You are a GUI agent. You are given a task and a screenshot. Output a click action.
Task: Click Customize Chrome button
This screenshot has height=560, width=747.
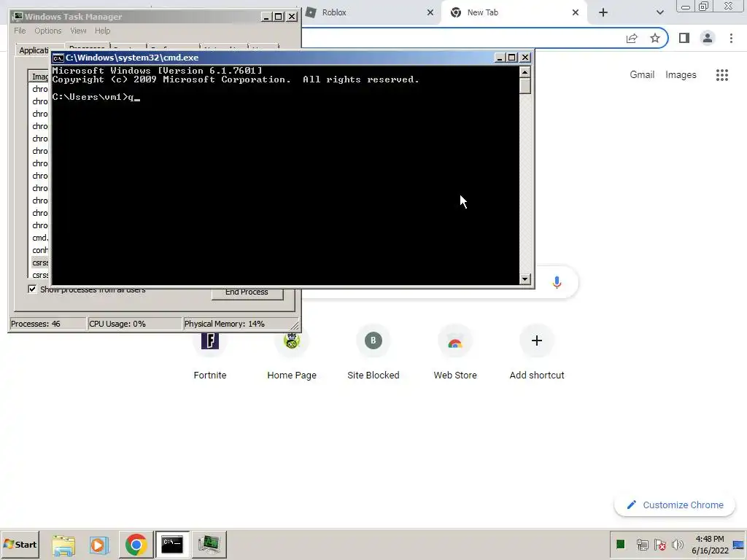tap(675, 505)
